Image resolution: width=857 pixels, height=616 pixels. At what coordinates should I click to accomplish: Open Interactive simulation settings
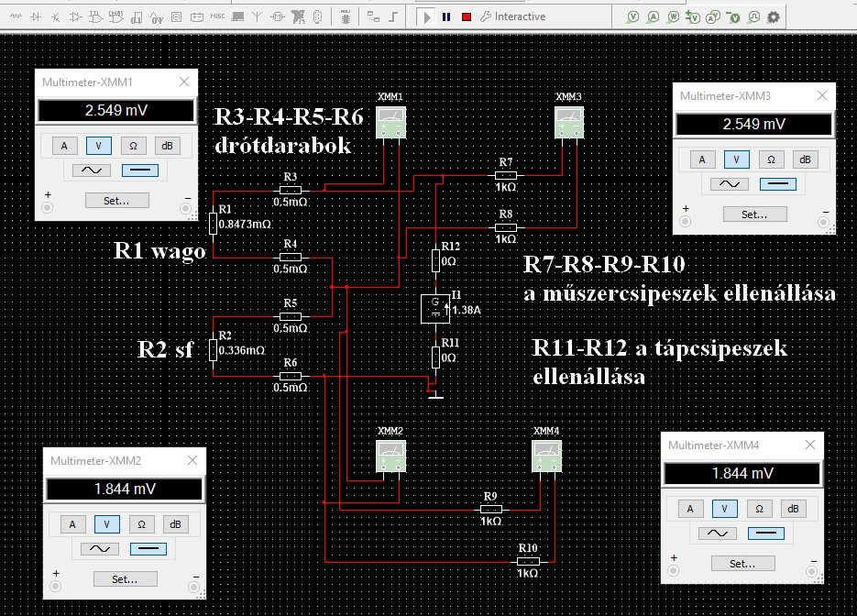[512, 16]
